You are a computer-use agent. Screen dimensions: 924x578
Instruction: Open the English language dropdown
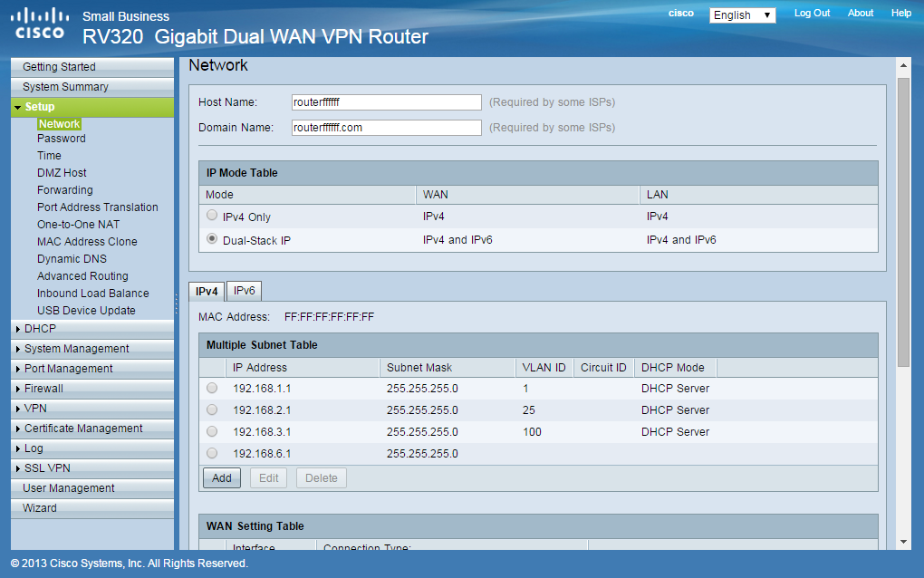(742, 14)
